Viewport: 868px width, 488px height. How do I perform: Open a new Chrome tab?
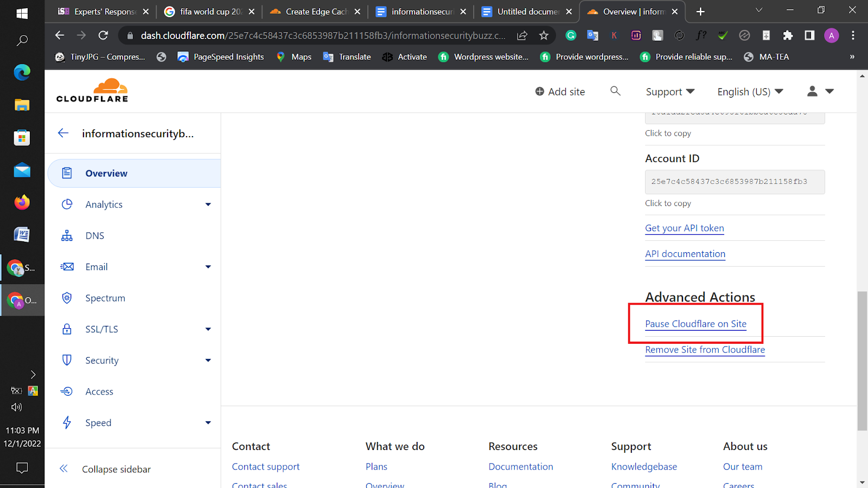tap(700, 11)
